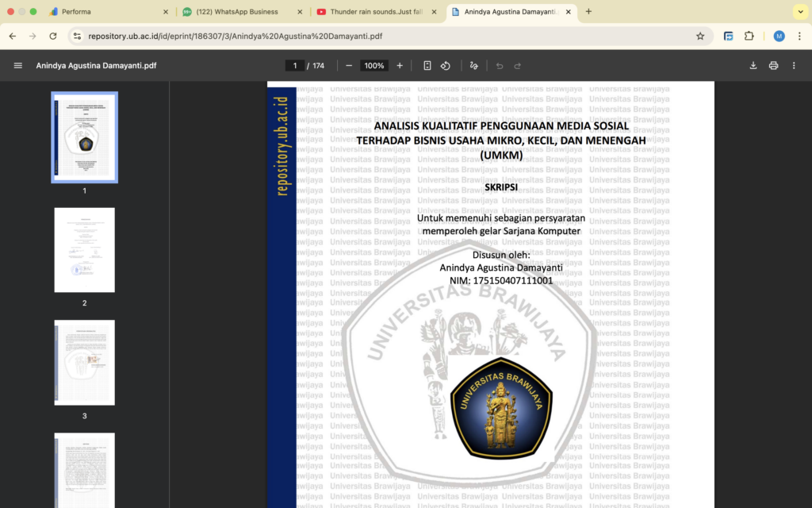Screen dimensions: 812x508
Task: Zoom out using the minus icon
Action: click(x=349, y=66)
